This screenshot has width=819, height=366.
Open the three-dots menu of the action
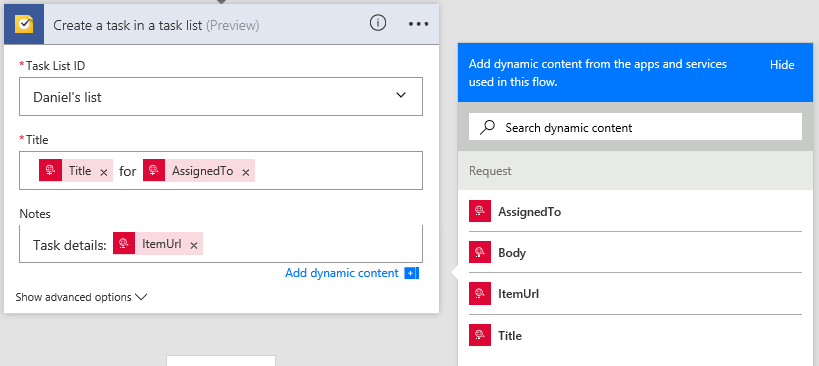[x=418, y=24]
